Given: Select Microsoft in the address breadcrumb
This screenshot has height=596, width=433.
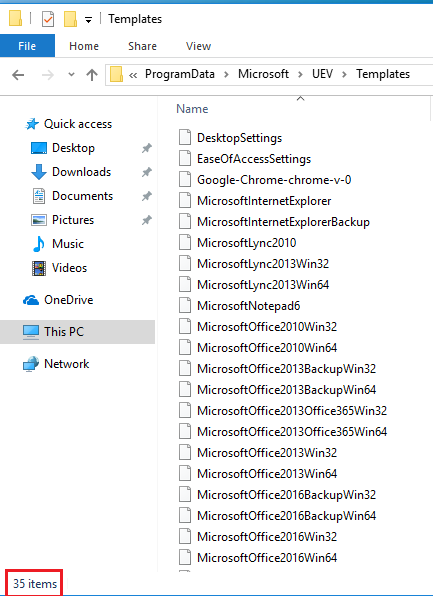Looking at the screenshot, I should tap(263, 74).
